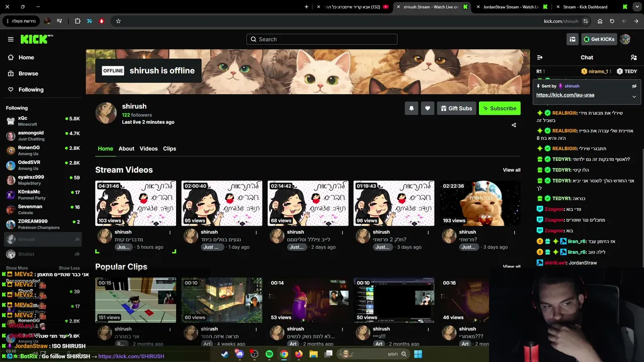Open xQc channel in Following list
Image resolution: width=644 pixels, height=362 pixels.
[x=43, y=121]
